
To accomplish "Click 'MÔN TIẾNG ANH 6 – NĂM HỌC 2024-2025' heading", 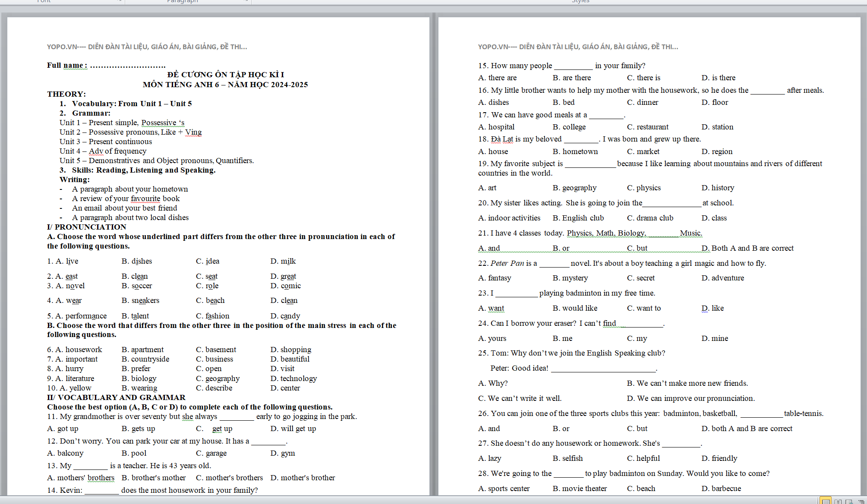I will tap(225, 85).
